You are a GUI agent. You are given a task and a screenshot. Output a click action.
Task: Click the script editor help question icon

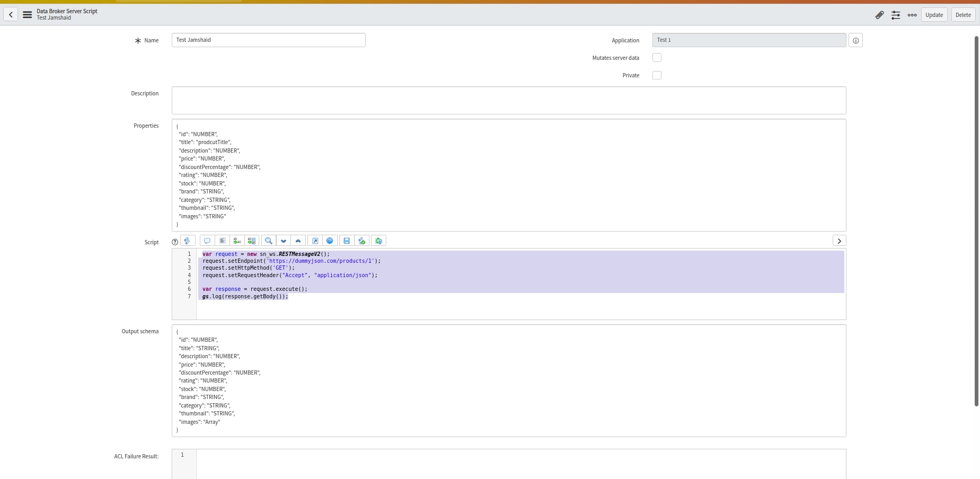point(175,242)
